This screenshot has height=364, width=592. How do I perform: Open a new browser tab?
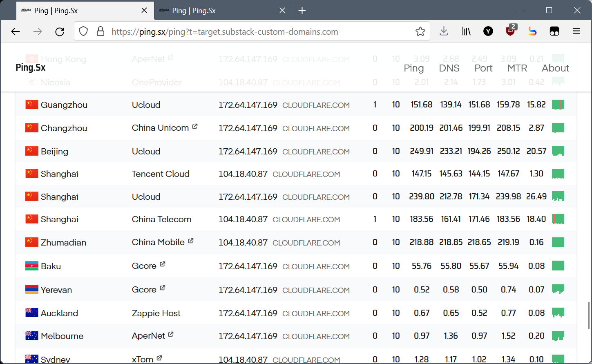pyautogui.click(x=302, y=10)
